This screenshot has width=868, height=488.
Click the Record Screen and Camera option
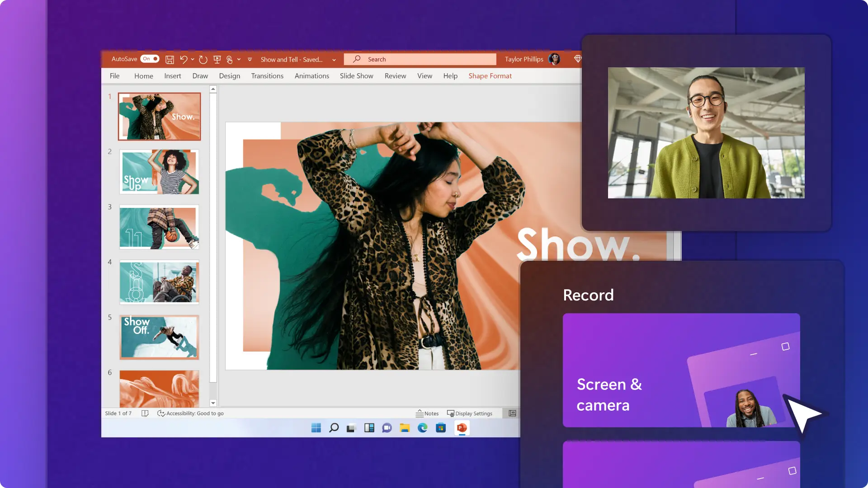[x=681, y=370]
